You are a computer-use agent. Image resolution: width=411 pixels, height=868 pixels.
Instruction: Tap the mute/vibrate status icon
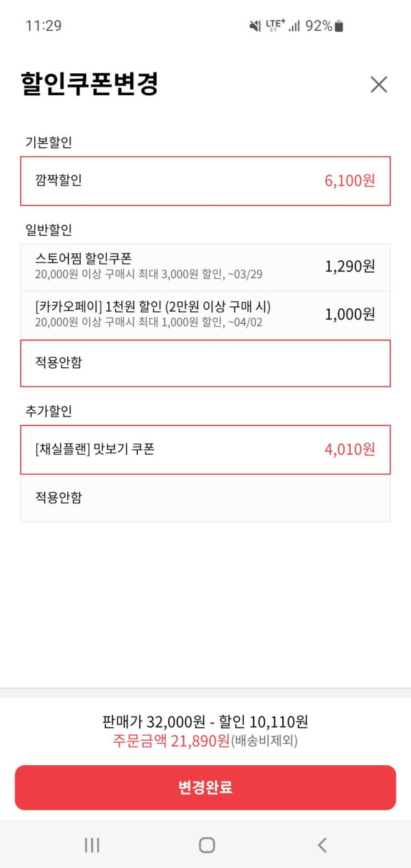(x=255, y=26)
